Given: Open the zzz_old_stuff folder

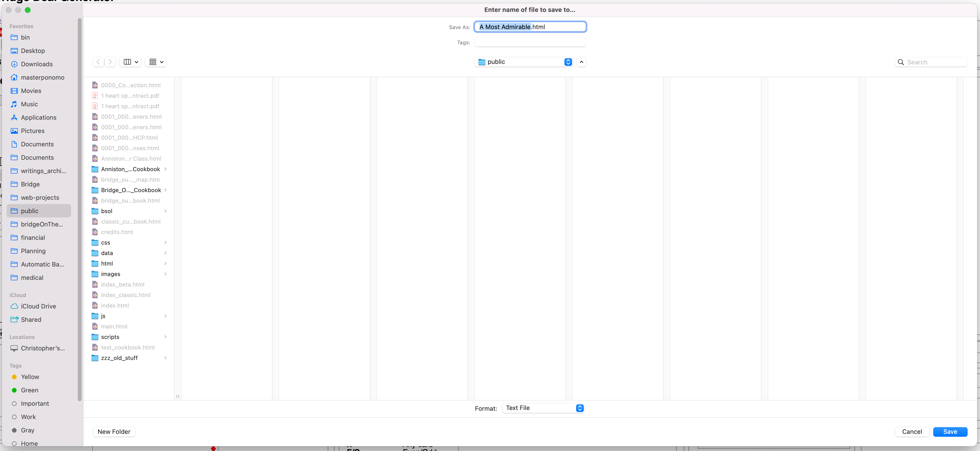Looking at the screenshot, I should pos(119,358).
